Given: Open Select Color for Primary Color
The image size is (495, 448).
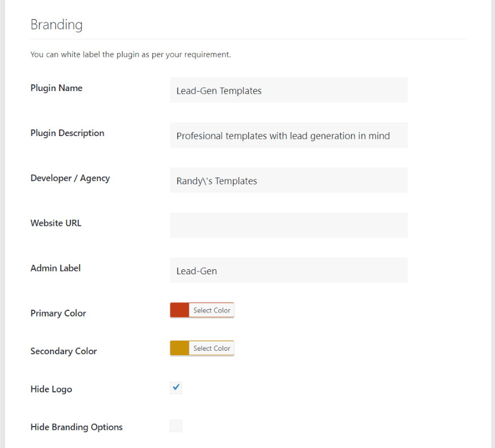Looking at the screenshot, I should click(x=212, y=310).
